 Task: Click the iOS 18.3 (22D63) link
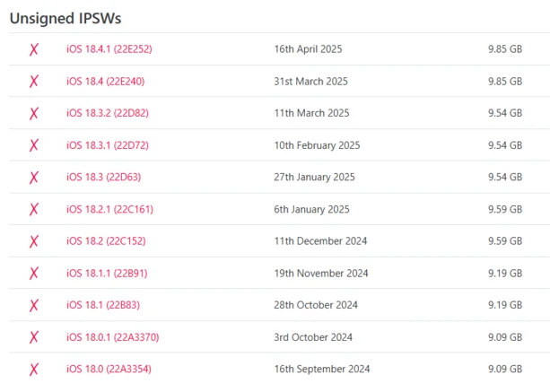103,178
